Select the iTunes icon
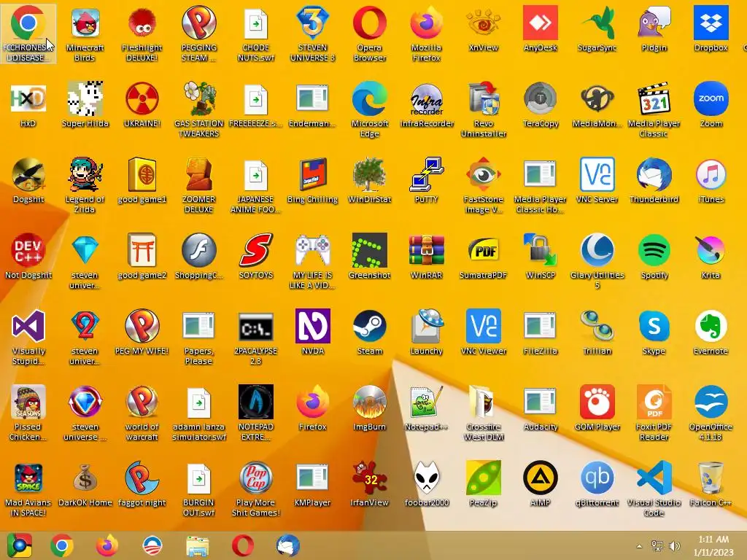The height and width of the screenshot is (560, 747). coord(711,174)
